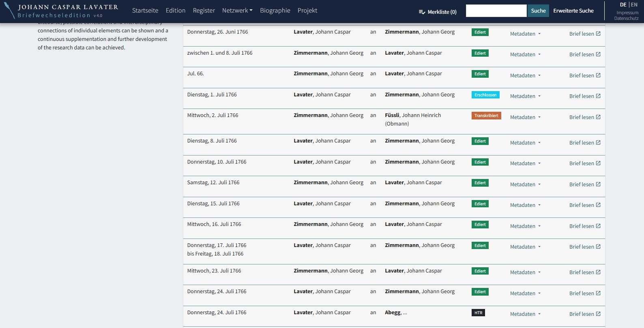This screenshot has height=328, width=644.
Task: Open external-link icon for 12. Juli 1766 letter
Action: pyautogui.click(x=598, y=184)
